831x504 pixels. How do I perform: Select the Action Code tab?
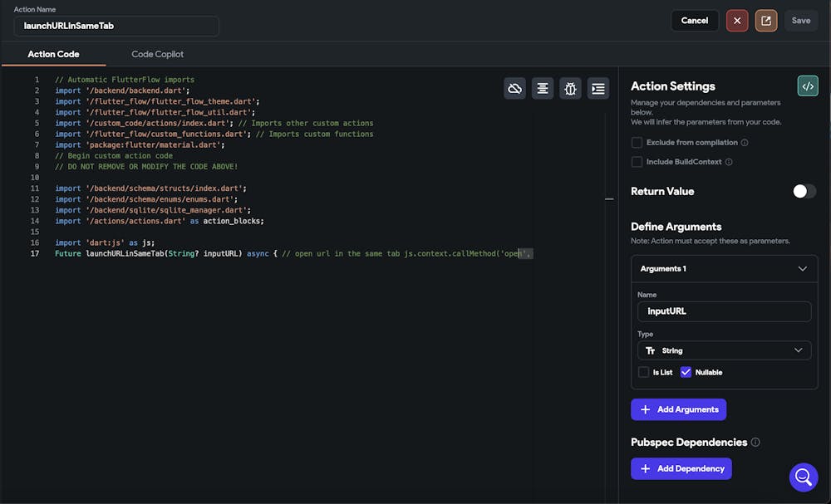53,54
